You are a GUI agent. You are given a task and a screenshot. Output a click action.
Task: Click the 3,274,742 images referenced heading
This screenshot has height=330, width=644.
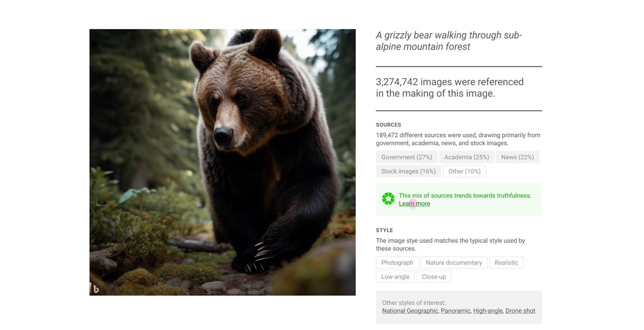click(450, 88)
